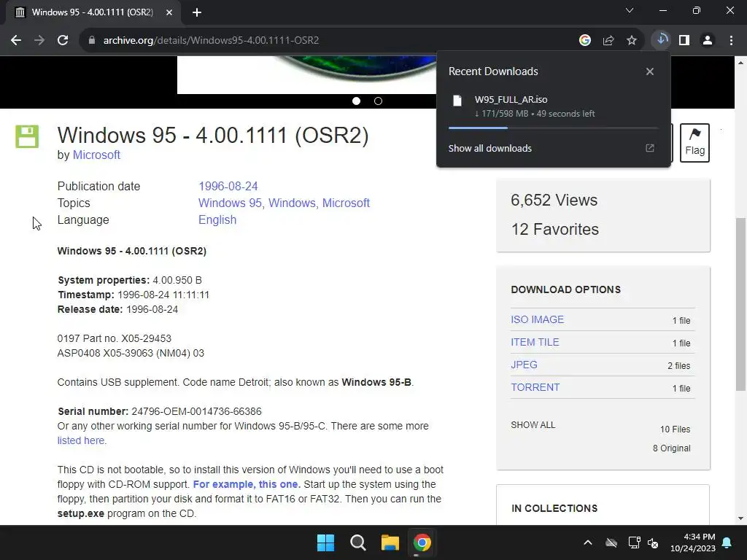Image resolution: width=747 pixels, height=560 pixels.
Task: Click the page vertical scrollbar thumb
Action: 741,304
